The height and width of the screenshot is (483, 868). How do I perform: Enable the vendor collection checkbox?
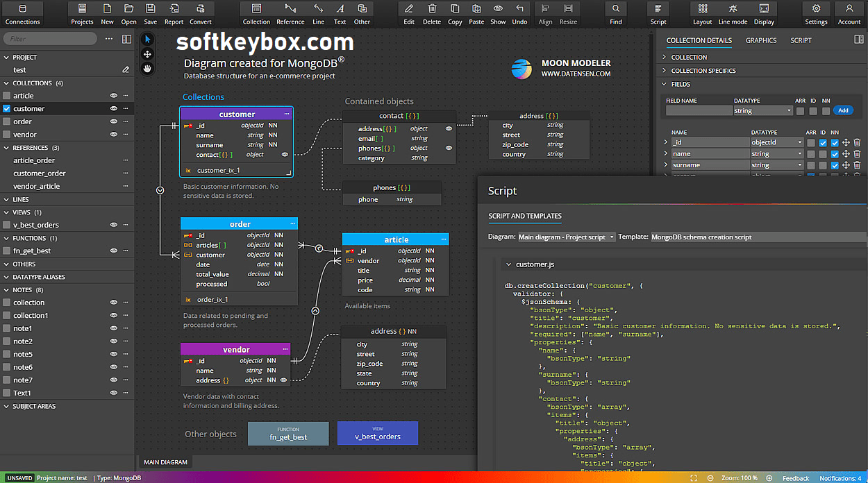point(7,135)
